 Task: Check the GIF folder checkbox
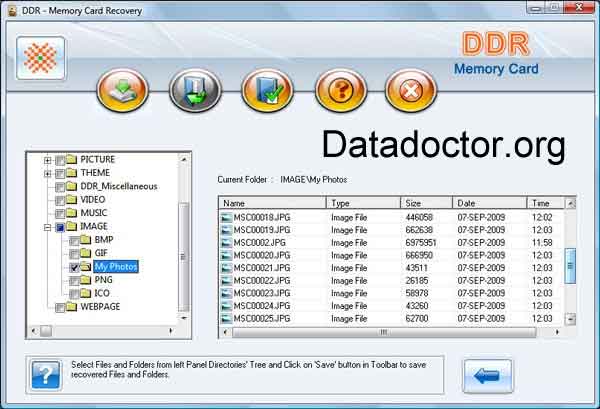click(75, 254)
